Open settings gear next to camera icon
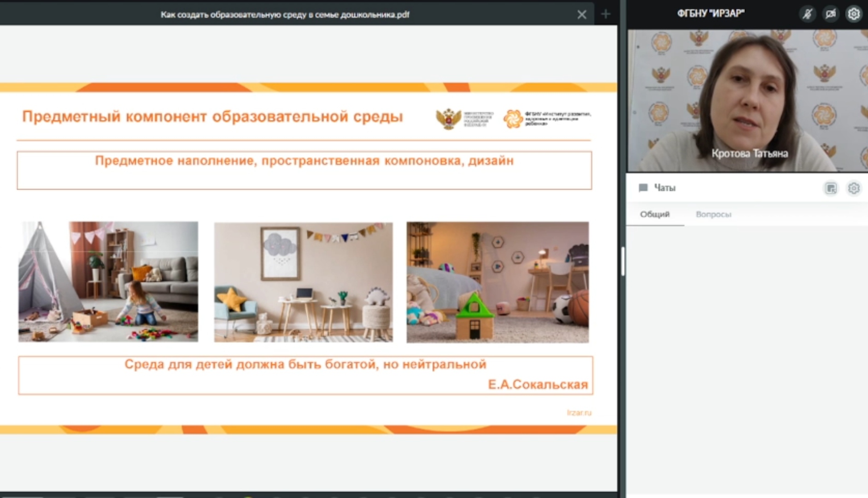868x498 pixels. [854, 14]
